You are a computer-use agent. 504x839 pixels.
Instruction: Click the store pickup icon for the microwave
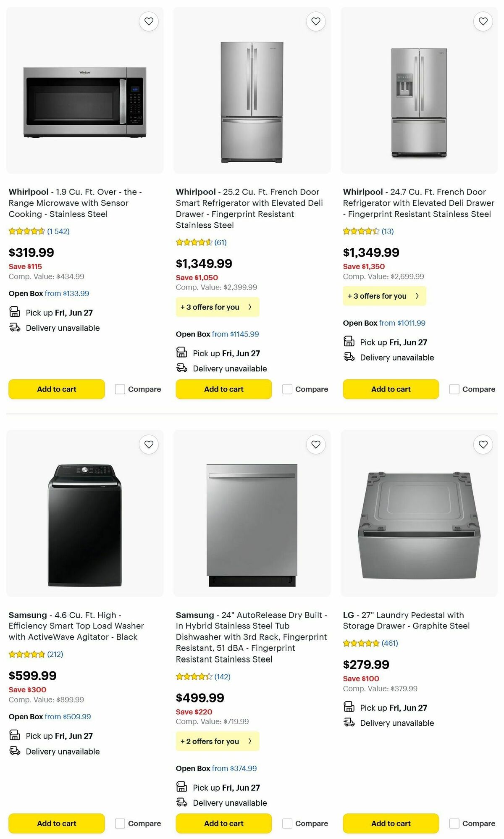pyautogui.click(x=15, y=312)
